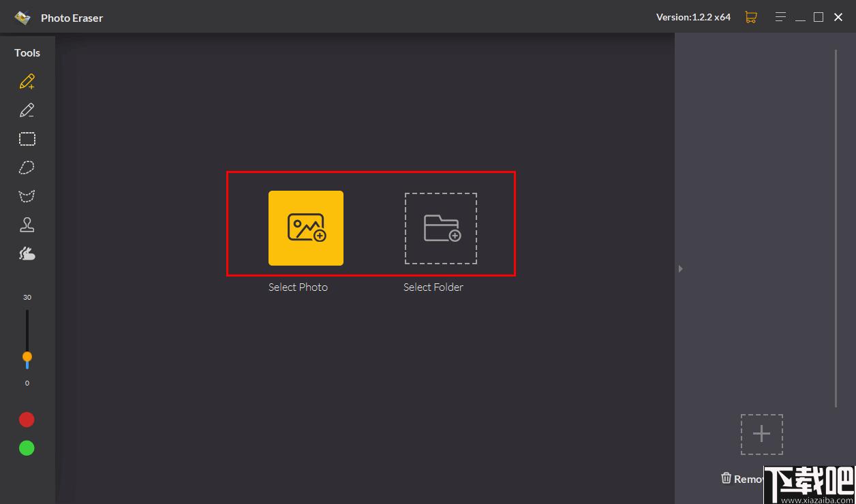The height and width of the screenshot is (504, 856).
Task: Choose the lasso selection tool
Action: [27, 168]
